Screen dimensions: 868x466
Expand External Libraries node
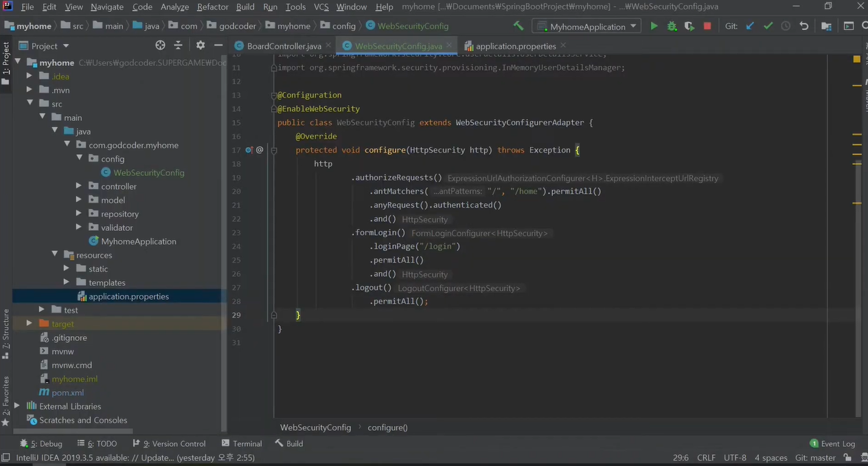click(x=17, y=406)
